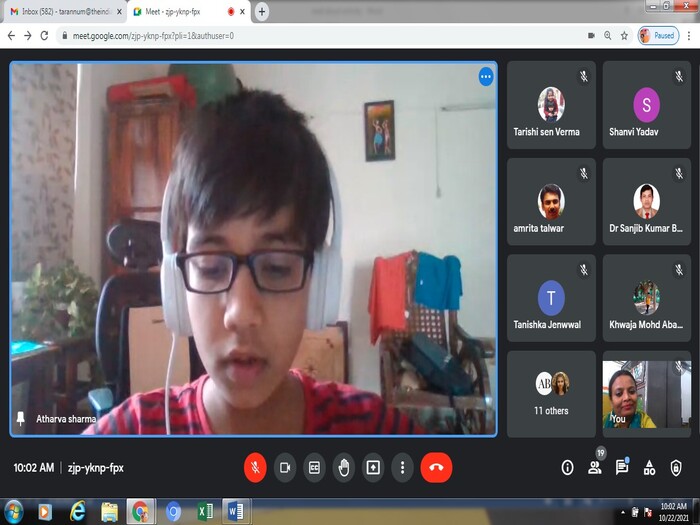
Task: Select the Dr Sanjib Kumar tile
Action: [x=647, y=201]
